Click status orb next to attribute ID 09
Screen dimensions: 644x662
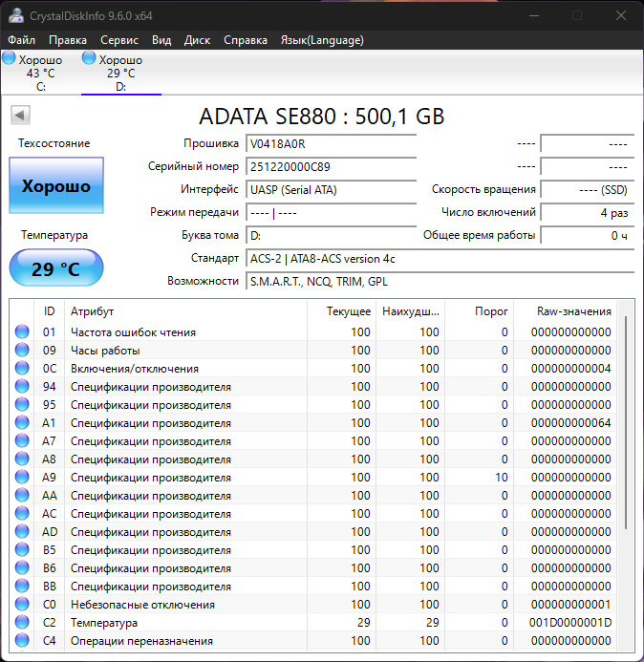click(22, 351)
